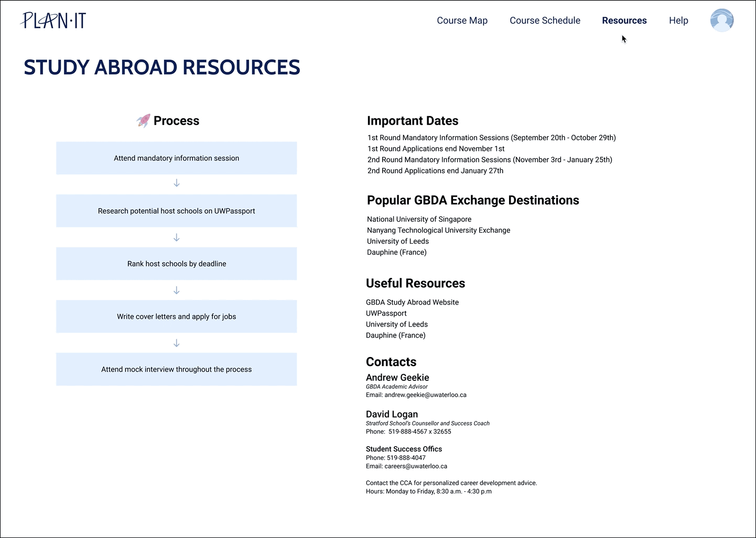
Task: Open the Help section
Action: (x=678, y=20)
